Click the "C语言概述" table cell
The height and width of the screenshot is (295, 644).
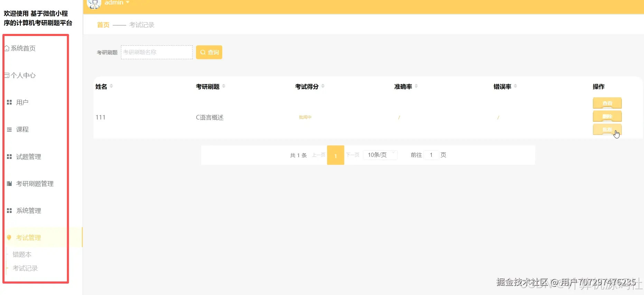coord(210,117)
